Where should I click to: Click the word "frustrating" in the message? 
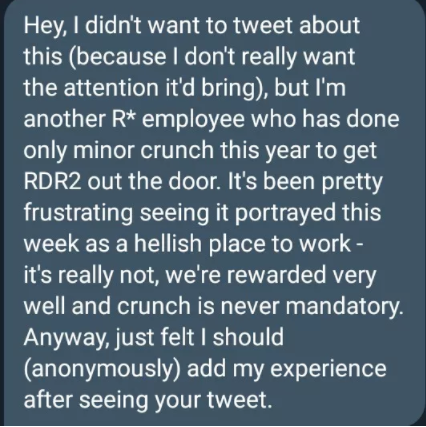point(78,213)
